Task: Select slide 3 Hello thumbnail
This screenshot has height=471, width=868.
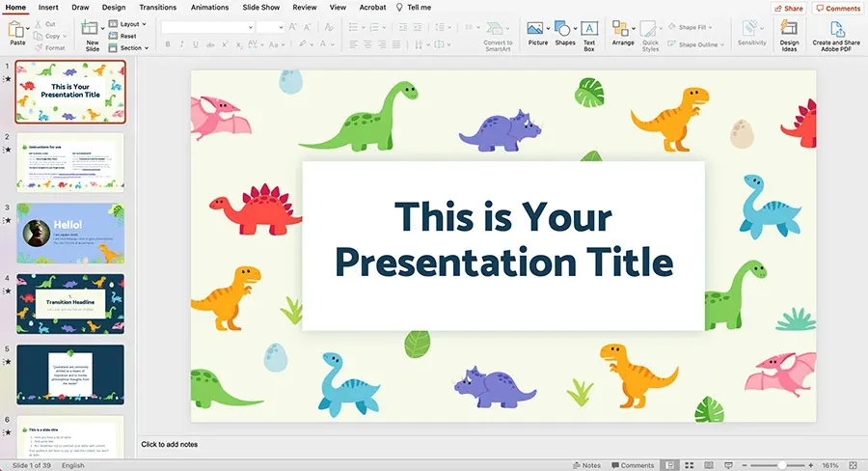Action: pyautogui.click(x=70, y=233)
